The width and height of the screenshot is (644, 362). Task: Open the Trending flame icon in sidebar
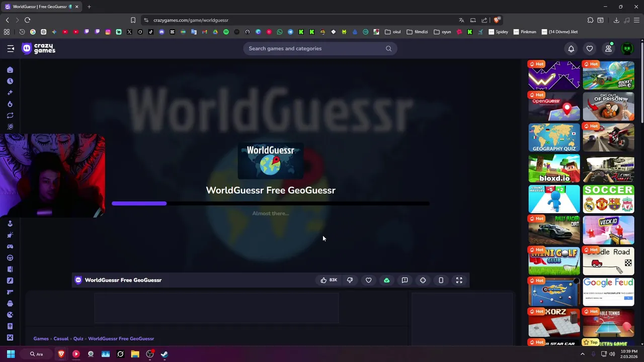point(10,104)
